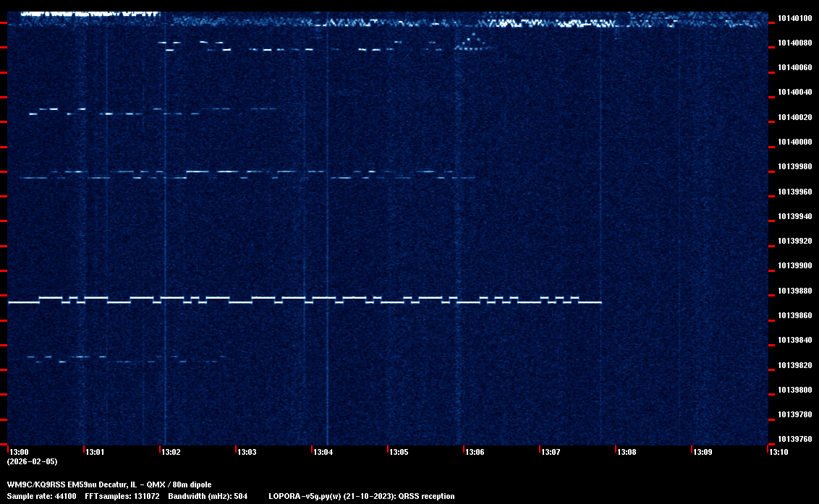Click the 13:00 time label
This screenshot has width=819, height=504.
(x=19, y=452)
